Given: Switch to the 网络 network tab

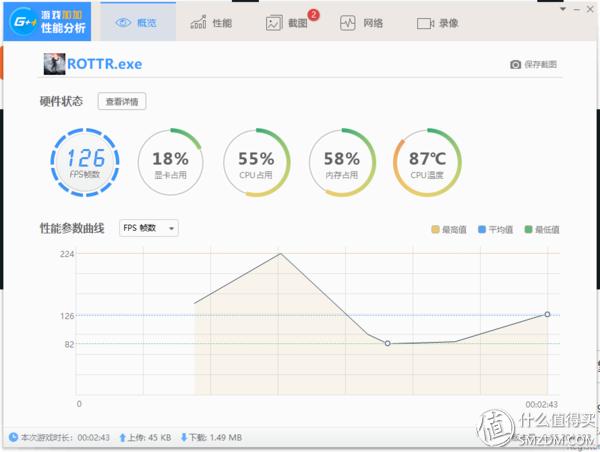Looking at the screenshot, I should pos(362,23).
